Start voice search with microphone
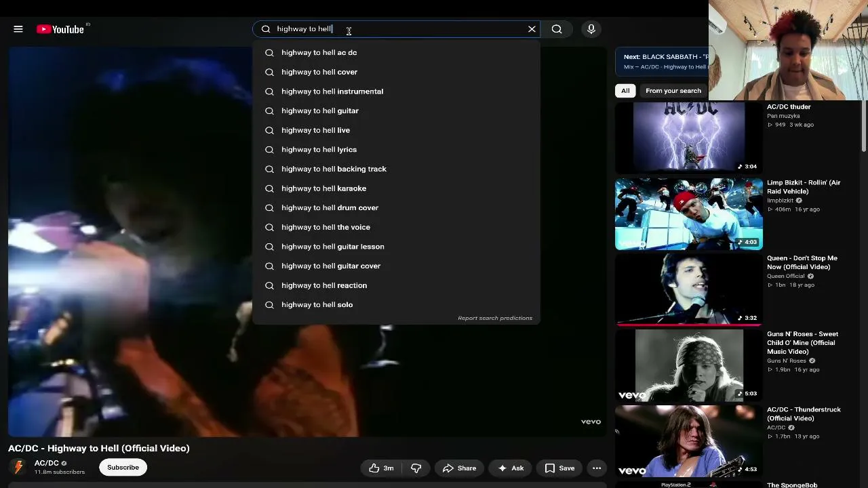This screenshot has height=488, width=868. tap(591, 29)
